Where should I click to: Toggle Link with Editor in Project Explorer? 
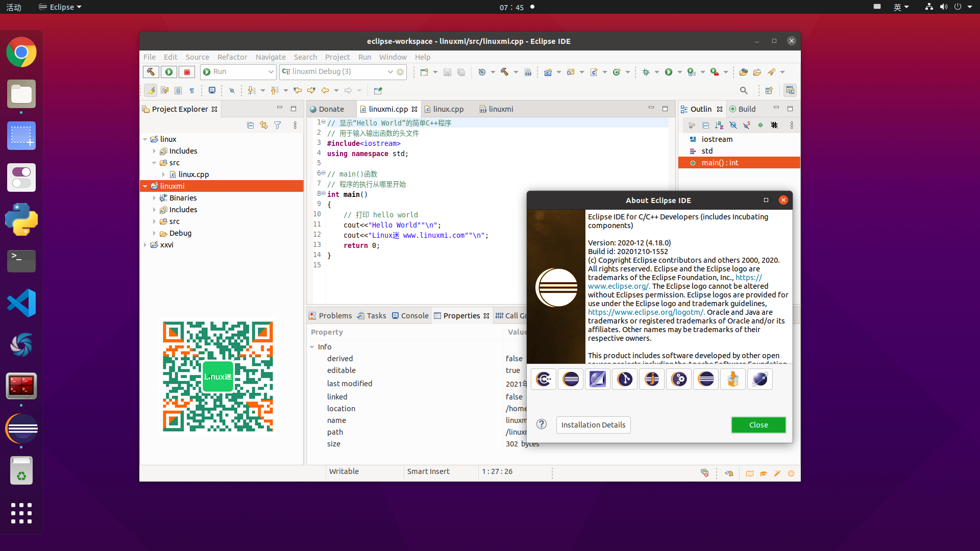[264, 125]
